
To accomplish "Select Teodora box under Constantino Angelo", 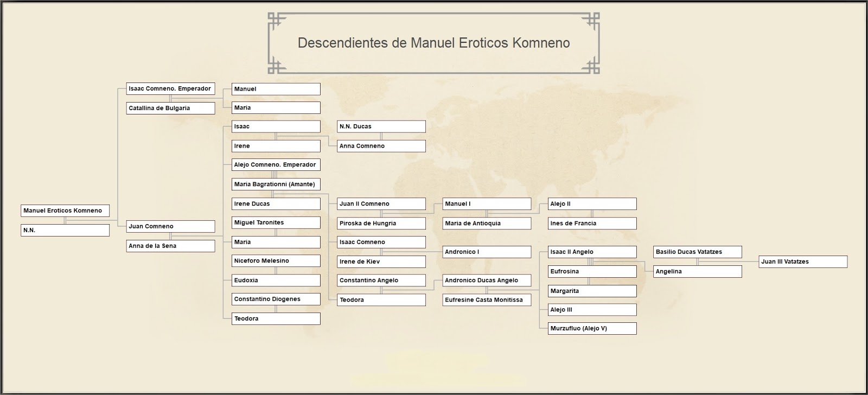I will [381, 300].
